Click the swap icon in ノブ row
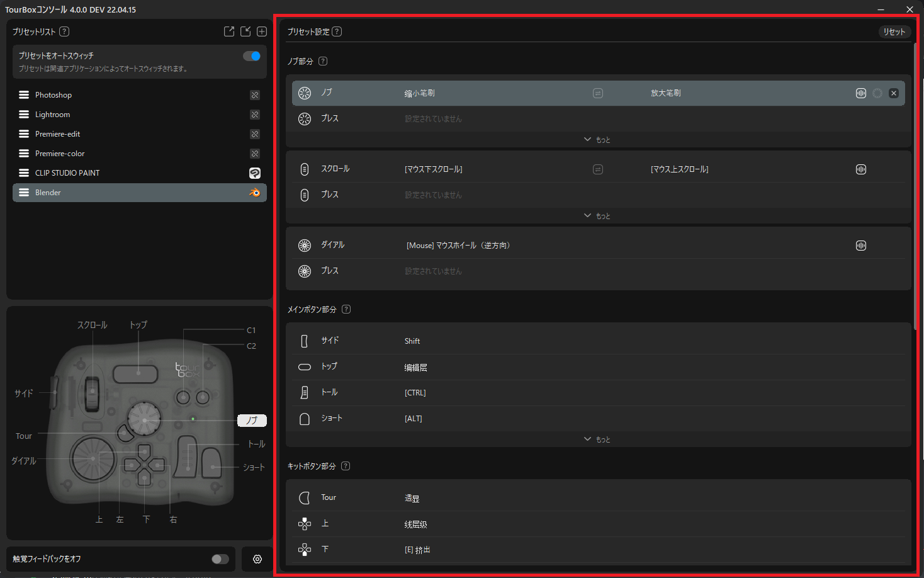The height and width of the screenshot is (578, 924). point(598,93)
